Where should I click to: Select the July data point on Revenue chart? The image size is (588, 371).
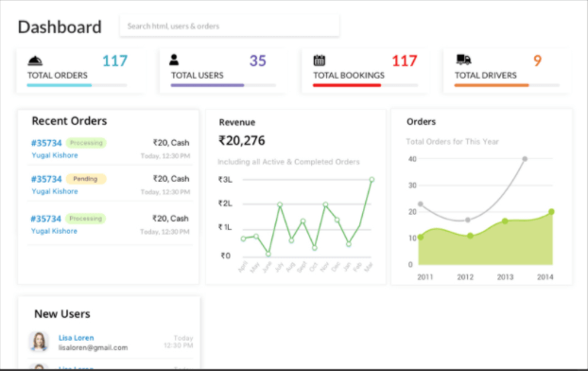280,204
